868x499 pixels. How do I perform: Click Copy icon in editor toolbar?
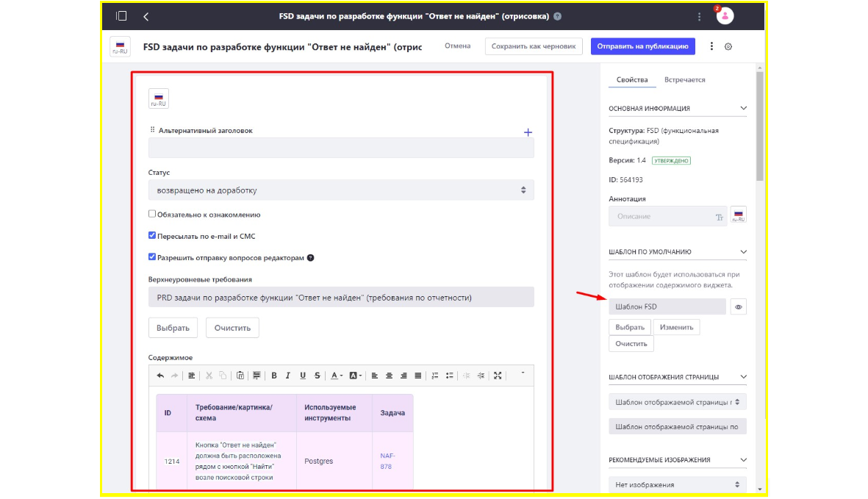[x=223, y=376]
